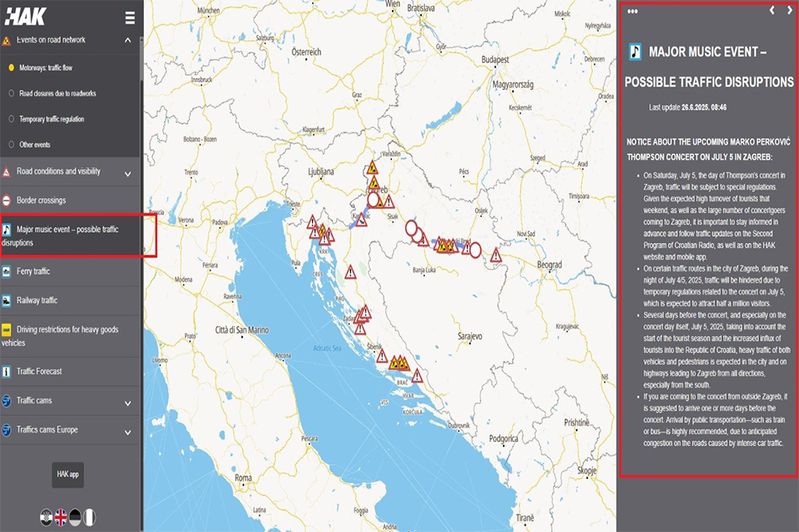This screenshot has height=532, width=799.
Task: Switch language using the Italian flag
Action: (89, 517)
